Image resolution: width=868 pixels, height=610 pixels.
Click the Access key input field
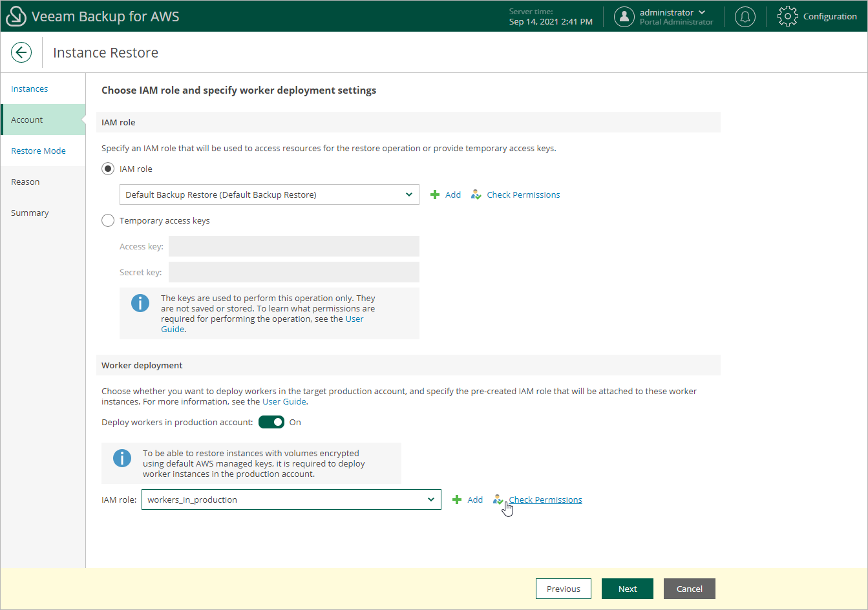point(293,246)
